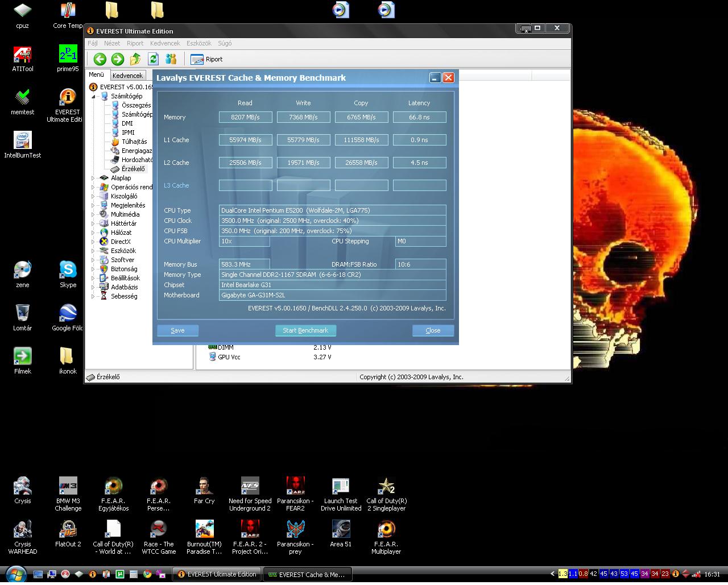Click the users icon in EVEREST toolbar
This screenshot has height=585, width=728.
(x=171, y=59)
